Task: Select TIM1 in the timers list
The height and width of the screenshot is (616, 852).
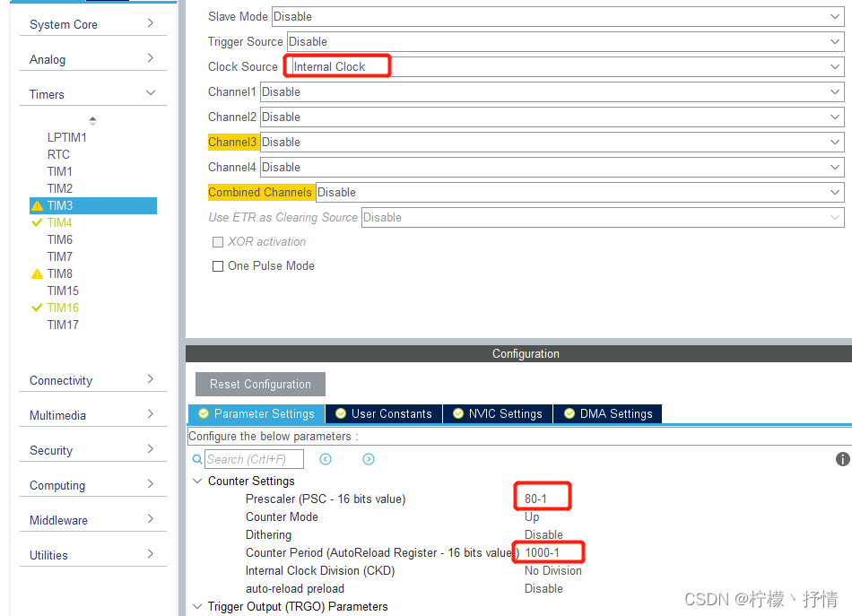Action: [60, 171]
